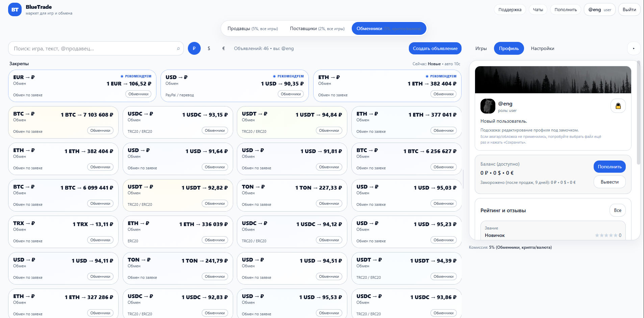This screenshot has width=644, height=318.
Task: Open Чаты from header
Action: pyautogui.click(x=538, y=9)
